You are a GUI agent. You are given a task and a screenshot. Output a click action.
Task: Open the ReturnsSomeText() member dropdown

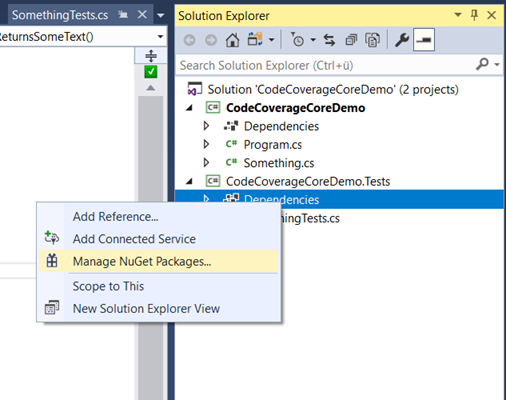click(160, 36)
